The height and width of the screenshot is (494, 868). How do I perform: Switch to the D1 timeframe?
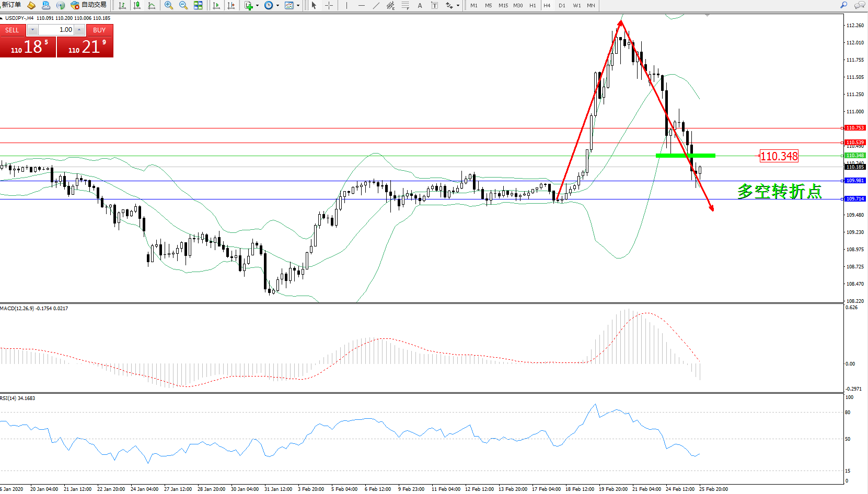click(562, 5)
